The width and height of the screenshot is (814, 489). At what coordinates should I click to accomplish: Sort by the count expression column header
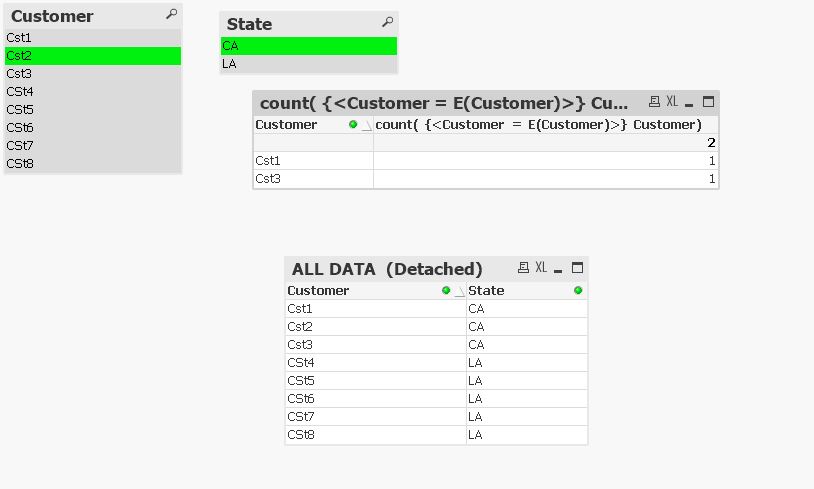538,125
